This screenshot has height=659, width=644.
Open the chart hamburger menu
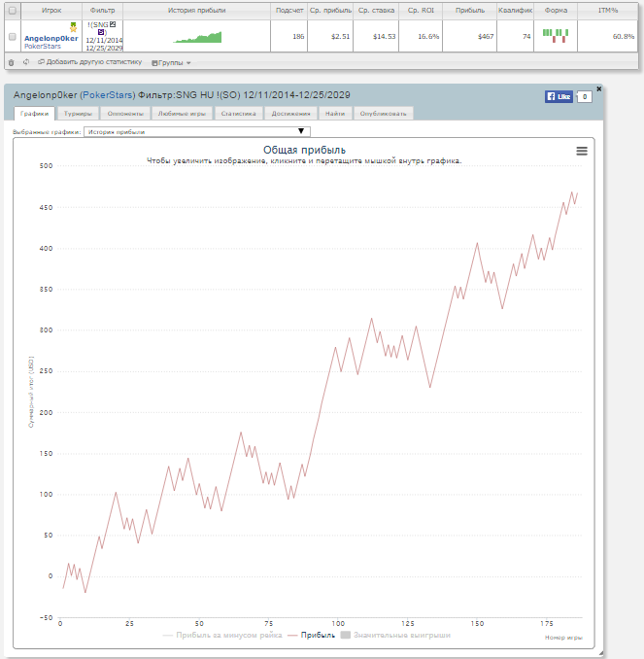(x=582, y=151)
